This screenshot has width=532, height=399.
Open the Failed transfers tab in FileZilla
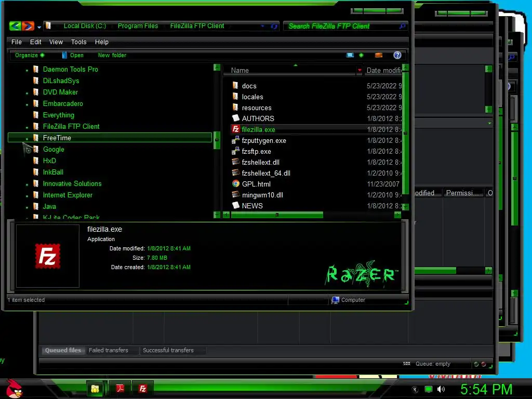tap(108, 350)
